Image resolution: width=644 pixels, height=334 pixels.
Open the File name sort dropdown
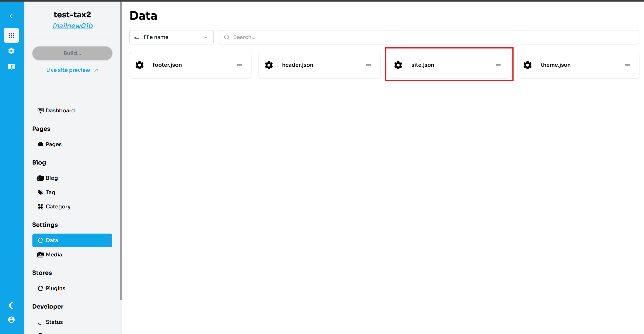[x=171, y=37]
